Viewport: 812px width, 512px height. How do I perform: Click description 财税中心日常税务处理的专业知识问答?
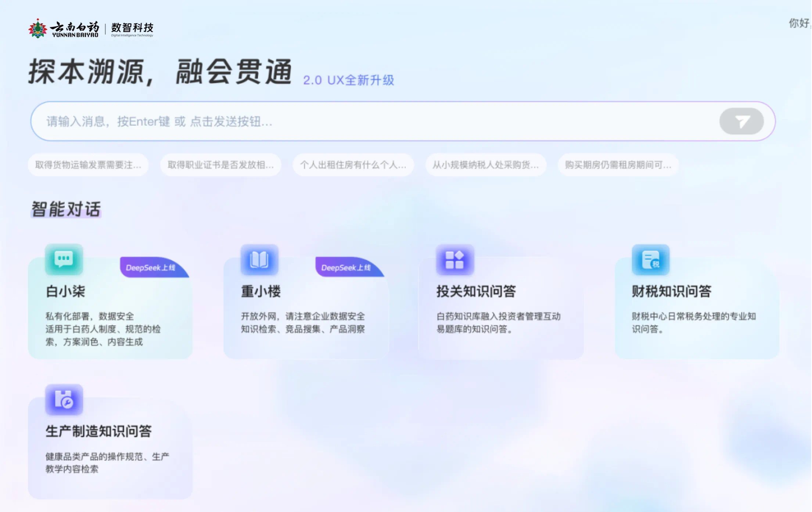[x=694, y=322]
